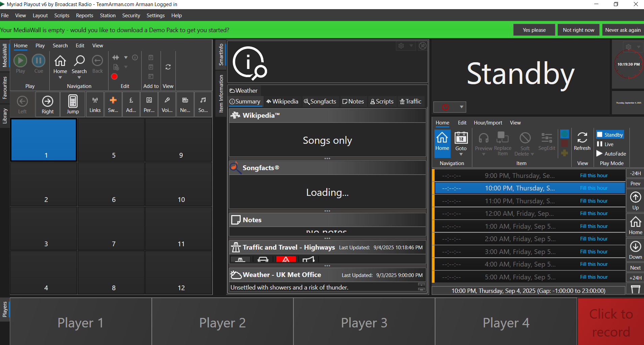Click the red record dot icon
This screenshot has height=345, width=644.
point(114,76)
